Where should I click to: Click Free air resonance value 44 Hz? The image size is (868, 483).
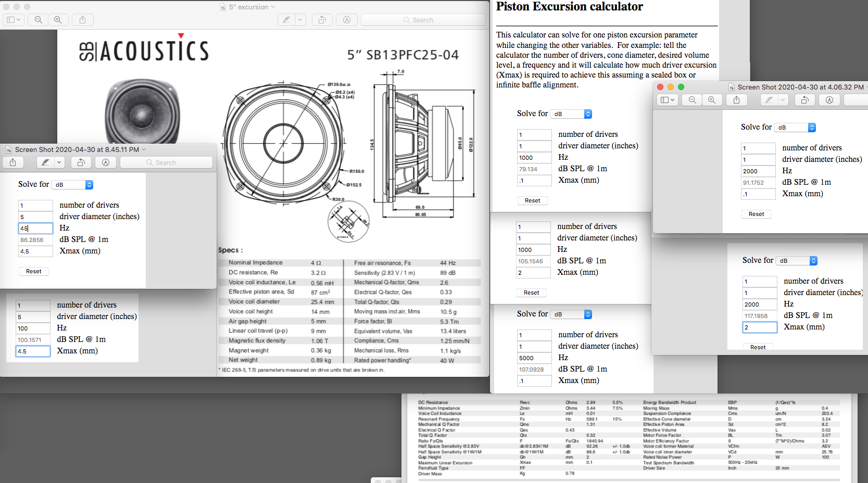pyautogui.click(x=448, y=263)
